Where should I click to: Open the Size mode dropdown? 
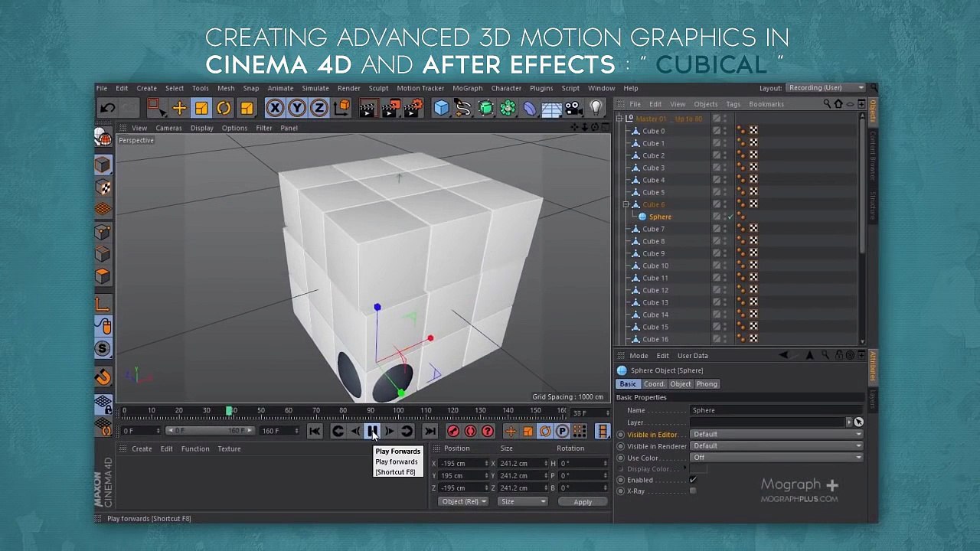pyautogui.click(x=522, y=501)
